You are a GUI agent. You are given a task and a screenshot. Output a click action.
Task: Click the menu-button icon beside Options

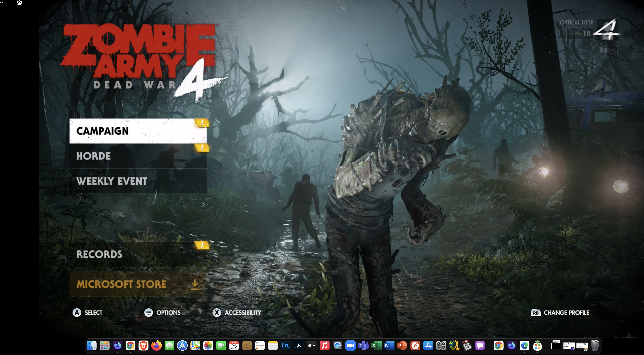(x=148, y=313)
